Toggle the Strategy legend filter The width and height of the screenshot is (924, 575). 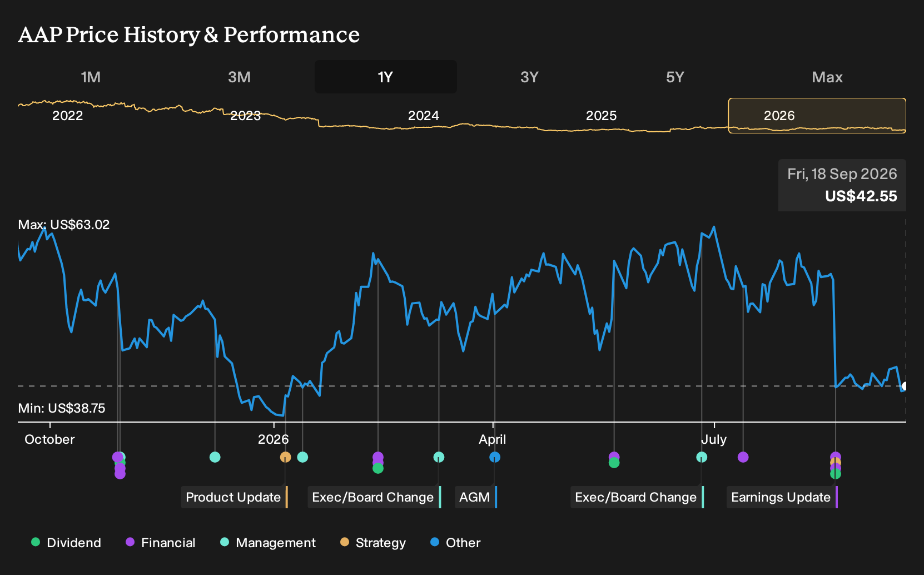point(373,543)
